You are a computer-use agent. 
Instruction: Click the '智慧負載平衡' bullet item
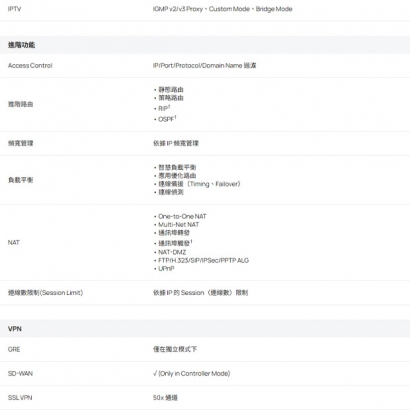(x=177, y=167)
